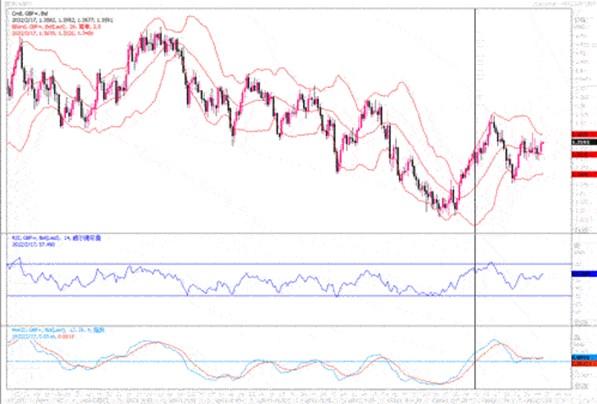Click the date axis at chart bottom

point(289,396)
